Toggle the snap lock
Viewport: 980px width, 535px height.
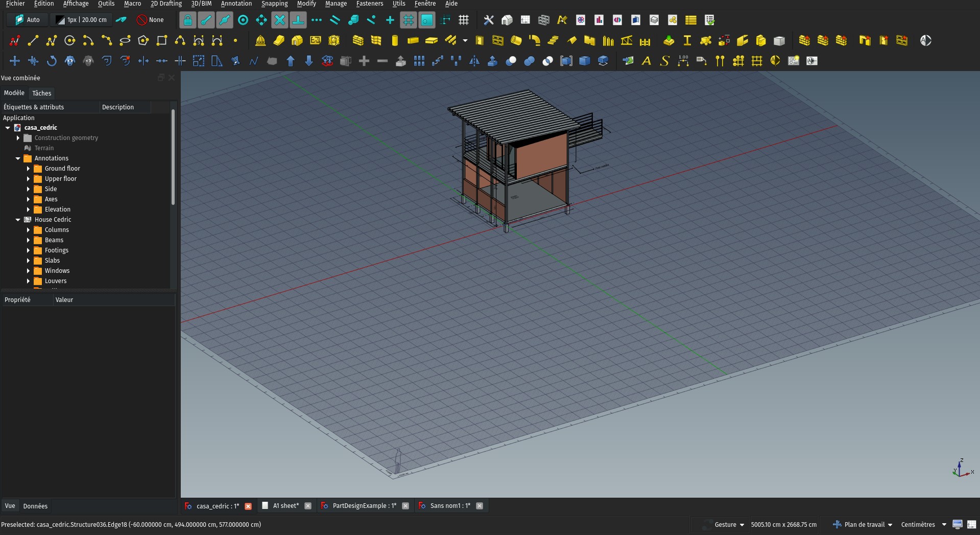(x=188, y=20)
